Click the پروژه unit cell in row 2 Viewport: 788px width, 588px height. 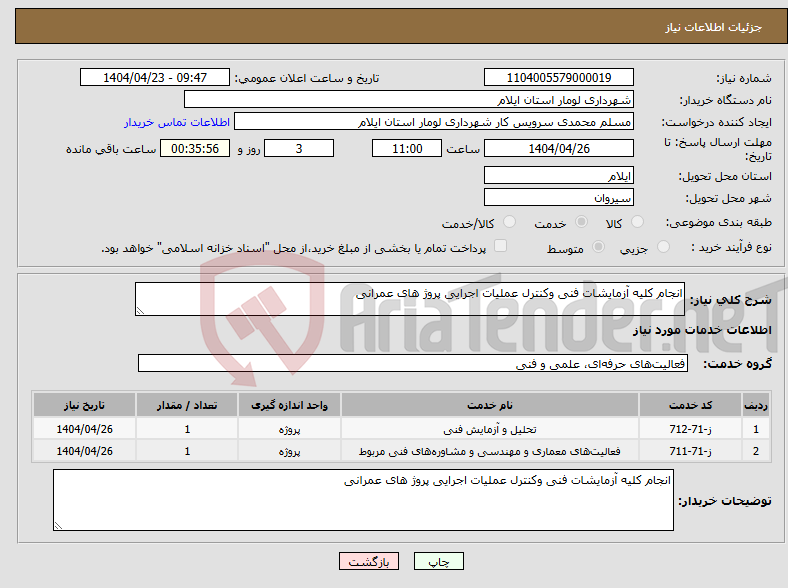(289, 451)
